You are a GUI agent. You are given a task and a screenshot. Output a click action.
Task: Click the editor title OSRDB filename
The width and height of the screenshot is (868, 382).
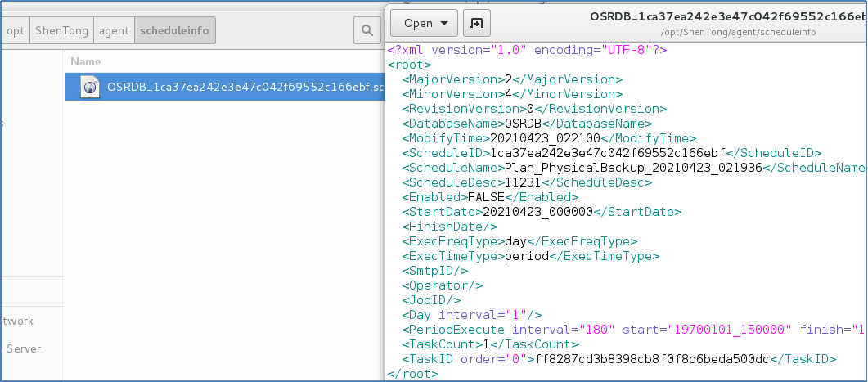[x=726, y=16]
